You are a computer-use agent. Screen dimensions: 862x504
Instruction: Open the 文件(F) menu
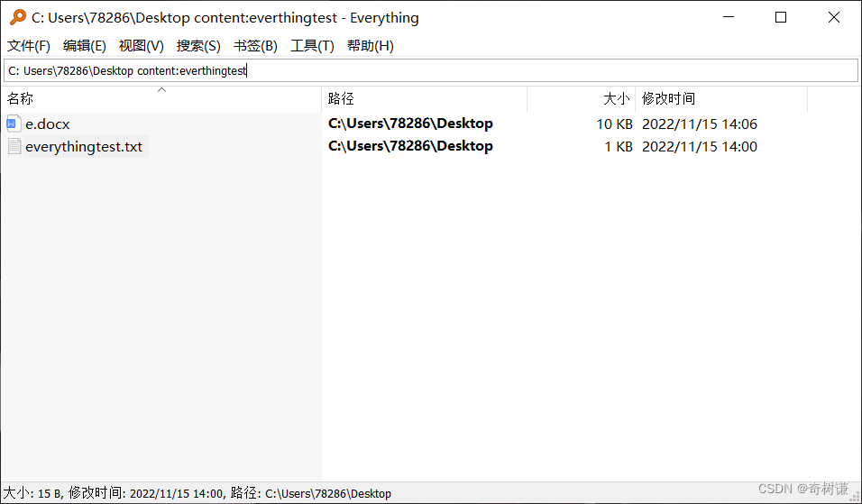click(x=29, y=46)
